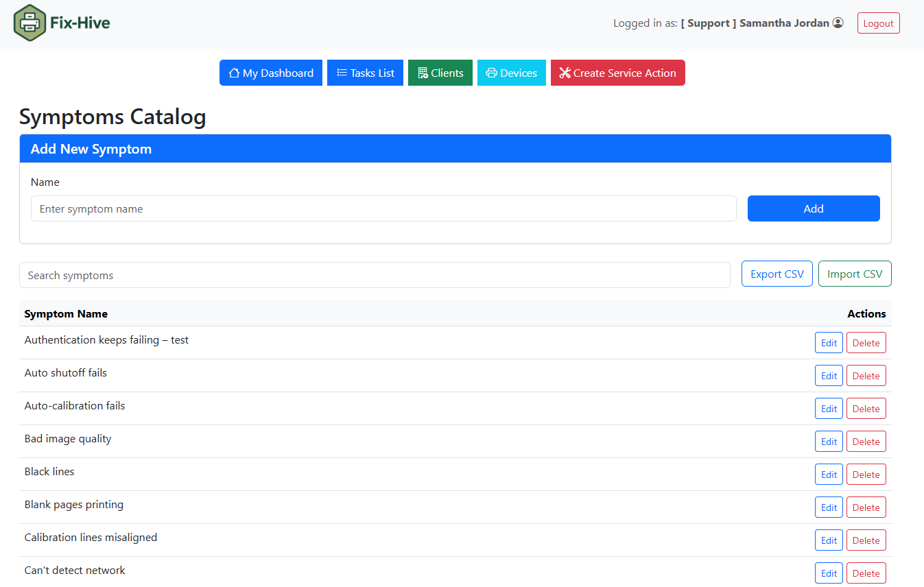Export symptoms with Export CSV

(777, 274)
